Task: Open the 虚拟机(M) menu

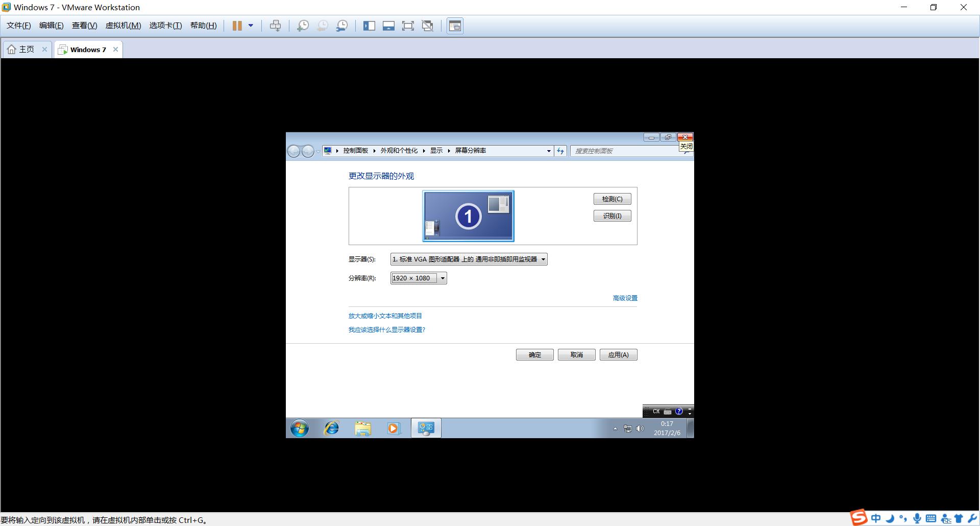Action: (x=123, y=26)
